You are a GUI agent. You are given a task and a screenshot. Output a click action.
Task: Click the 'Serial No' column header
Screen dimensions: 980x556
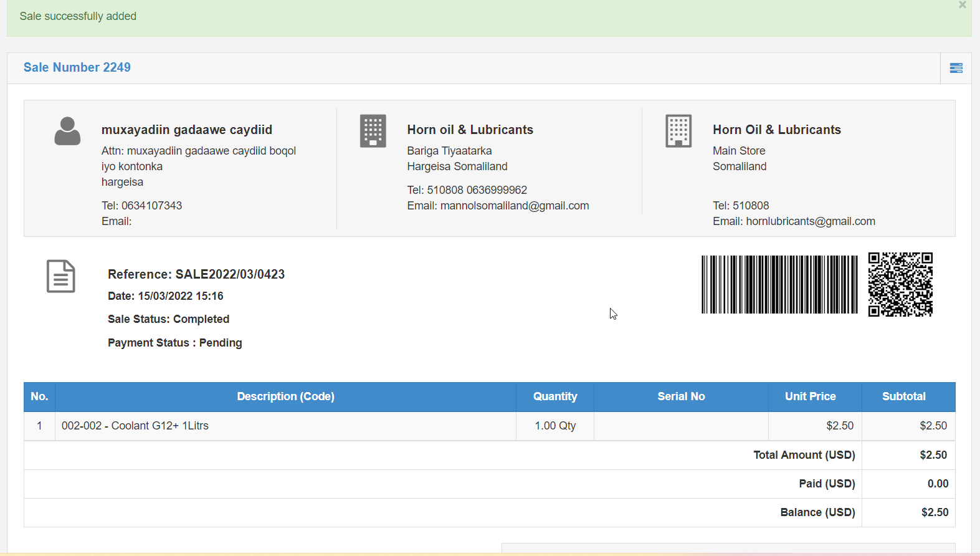(x=681, y=396)
